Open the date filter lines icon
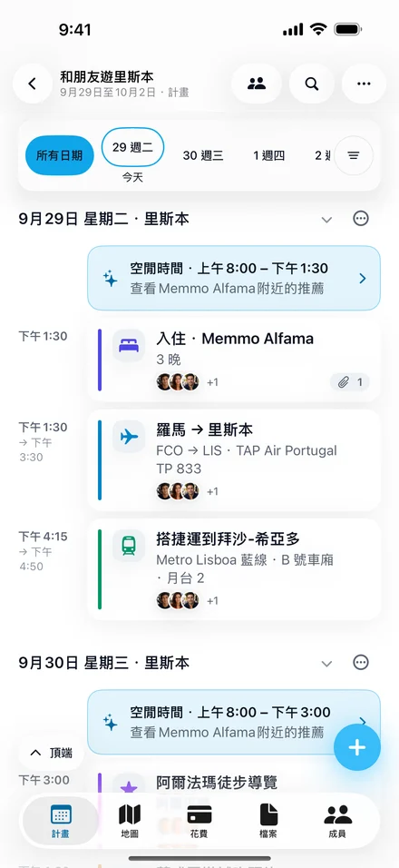The width and height of the screenshot is (399, 868). point(354,155)
